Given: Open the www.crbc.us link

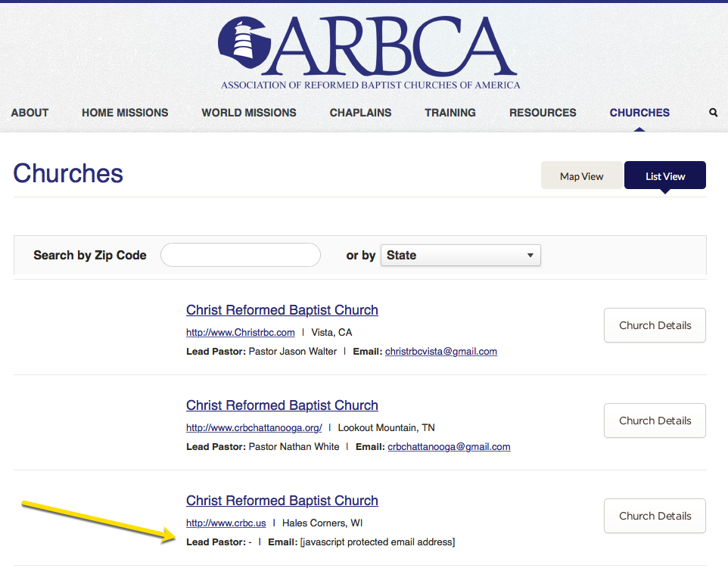Looking at the screenshot, I should 226,523.
